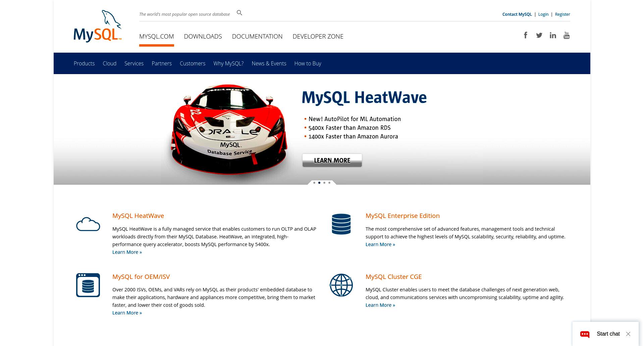The image size is (644, 346).
Task: Close the Start chat widget
Action: [628, 334]
